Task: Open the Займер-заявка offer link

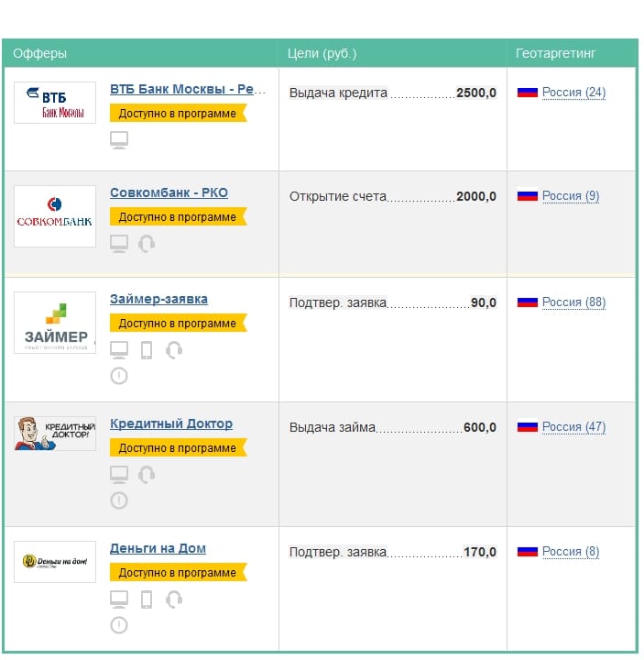Action: tap(158, 299)
